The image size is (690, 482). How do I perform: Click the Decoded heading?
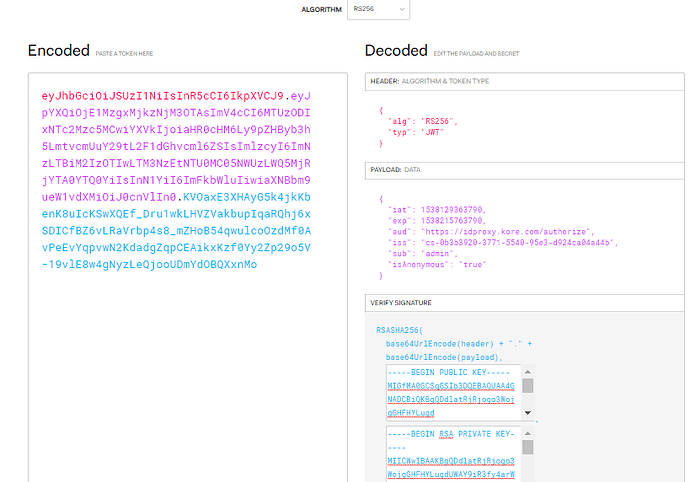(x=396, y=51)
